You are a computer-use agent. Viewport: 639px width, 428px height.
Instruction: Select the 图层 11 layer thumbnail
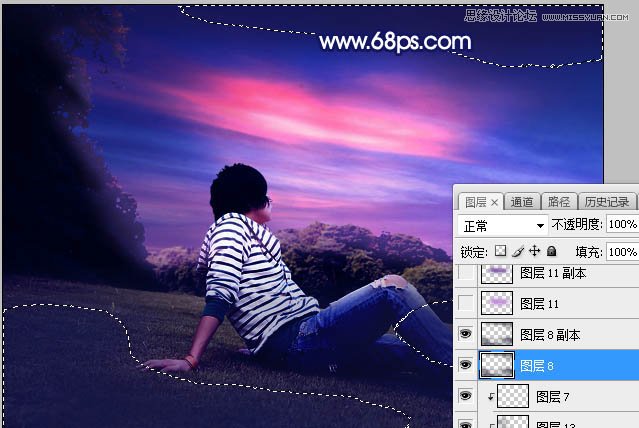(x=497, y=303)
